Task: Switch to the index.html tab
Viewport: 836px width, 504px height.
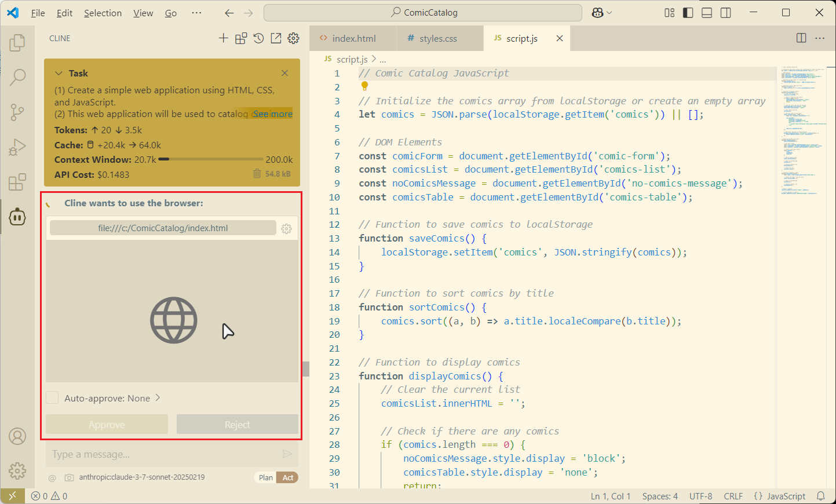Action: (353, 39)
